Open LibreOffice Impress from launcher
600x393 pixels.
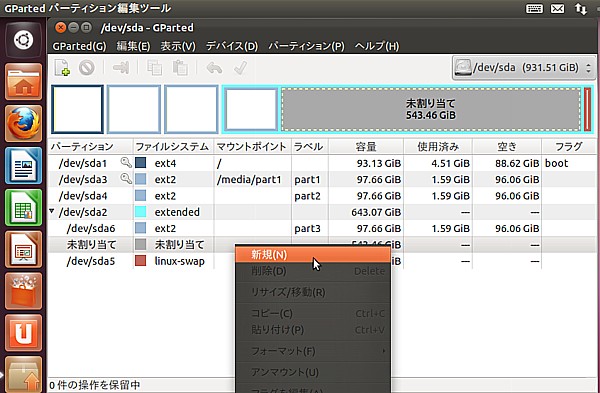(x=24, y=249)
